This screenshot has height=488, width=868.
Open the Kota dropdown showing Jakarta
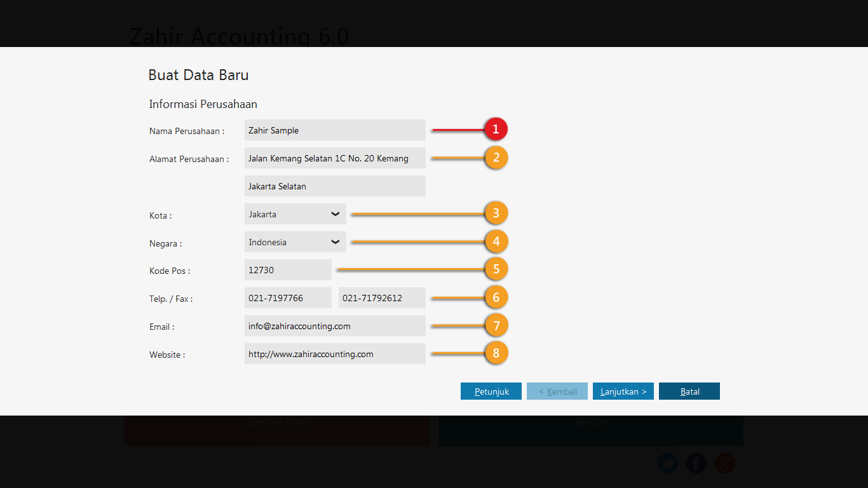(x=295, y=214)
